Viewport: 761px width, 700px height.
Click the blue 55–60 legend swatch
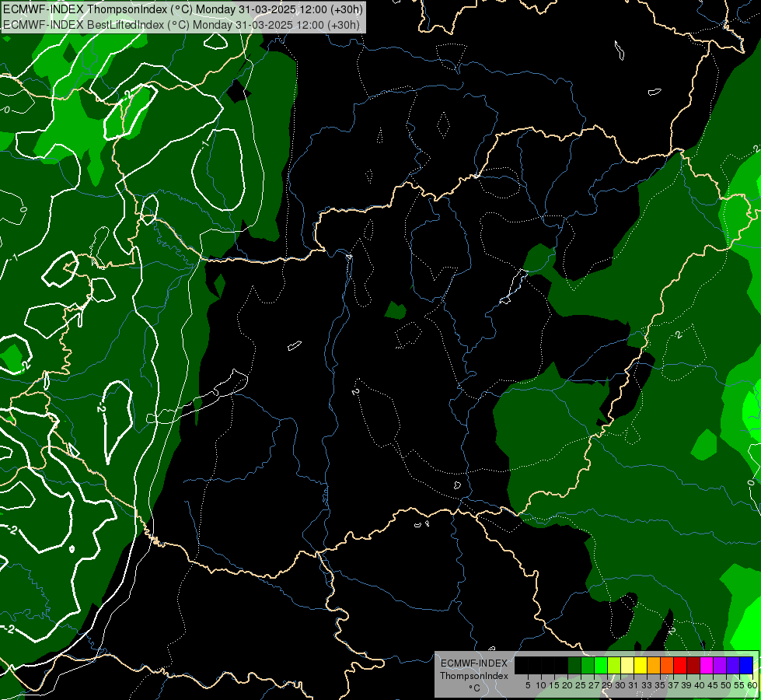pyautogui.click(x=746, y=666)
